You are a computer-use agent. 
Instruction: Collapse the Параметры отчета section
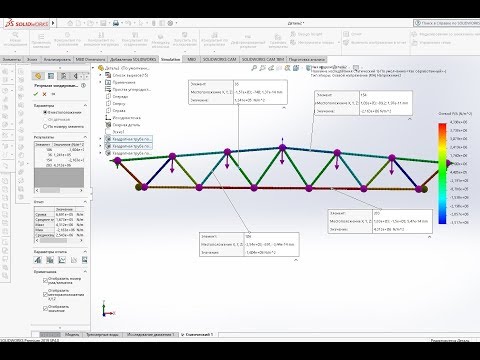[x=85, y=252]
